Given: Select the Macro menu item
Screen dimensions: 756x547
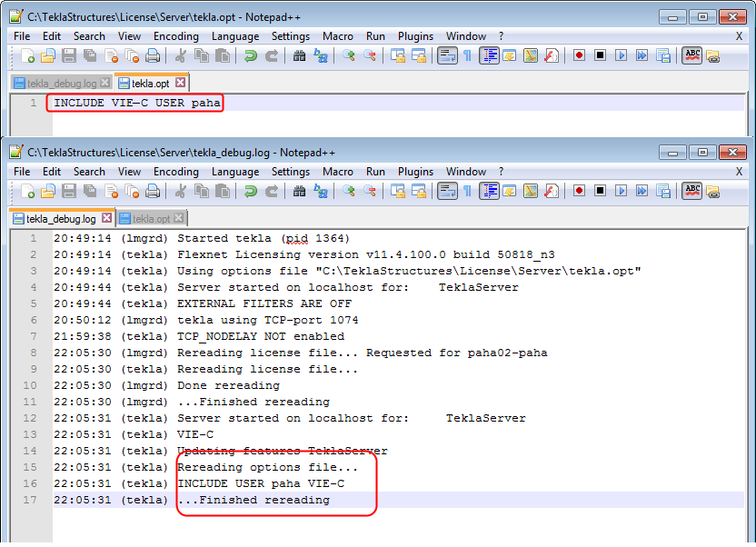Looking at the screenshot, I should point(337,35).
